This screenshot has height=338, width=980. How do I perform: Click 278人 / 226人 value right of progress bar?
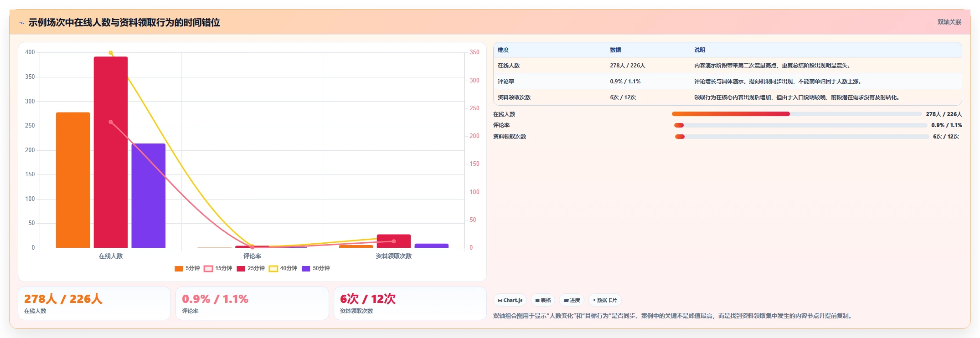(944, 114)
